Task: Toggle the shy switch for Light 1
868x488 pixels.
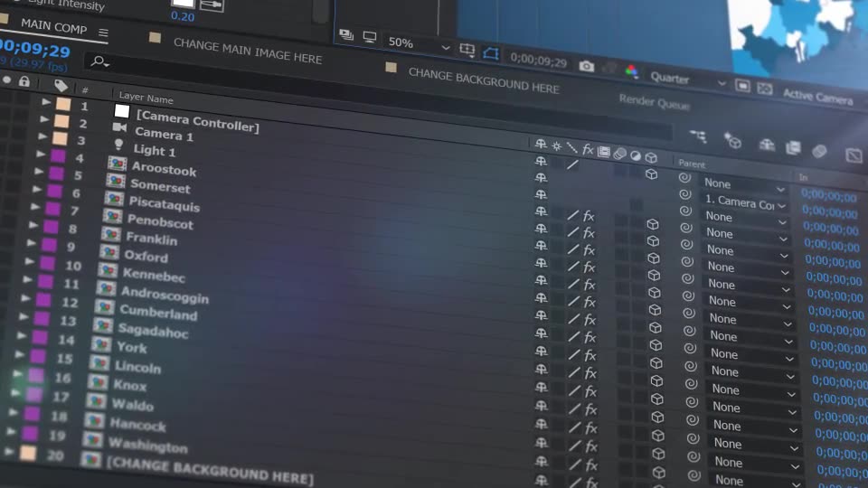Action: [x=541, y=195]
